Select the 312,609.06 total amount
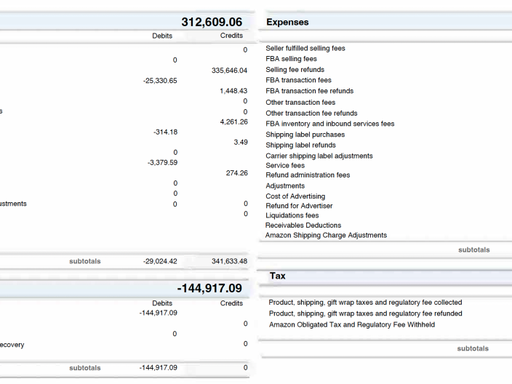The image size is (512, 384). click(x=212, y=22)
